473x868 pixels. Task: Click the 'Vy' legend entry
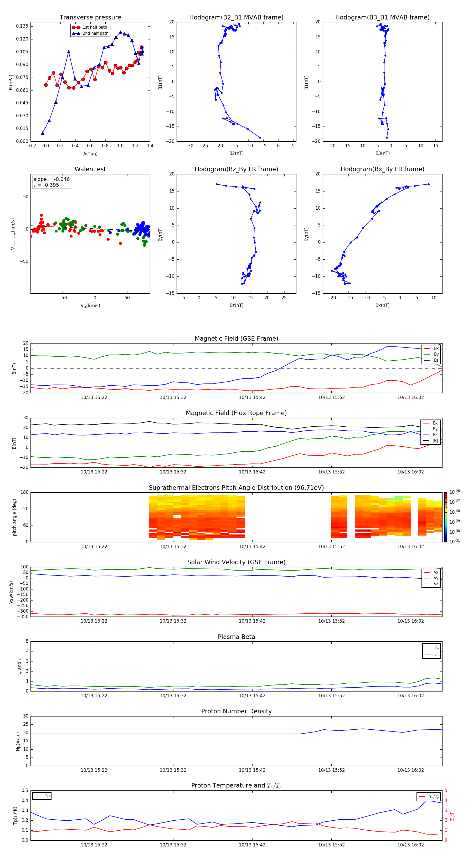click(x=431, y=578)
